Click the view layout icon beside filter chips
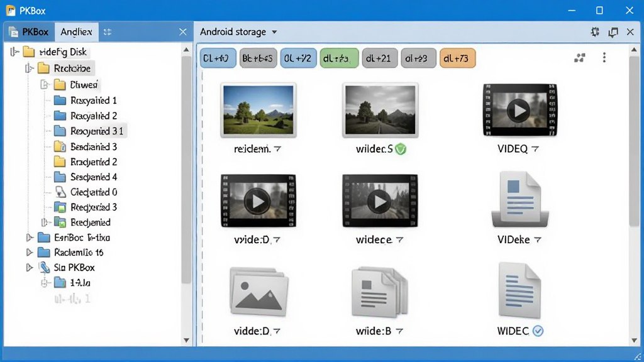 pyautogui.click(x=579, y=58)
